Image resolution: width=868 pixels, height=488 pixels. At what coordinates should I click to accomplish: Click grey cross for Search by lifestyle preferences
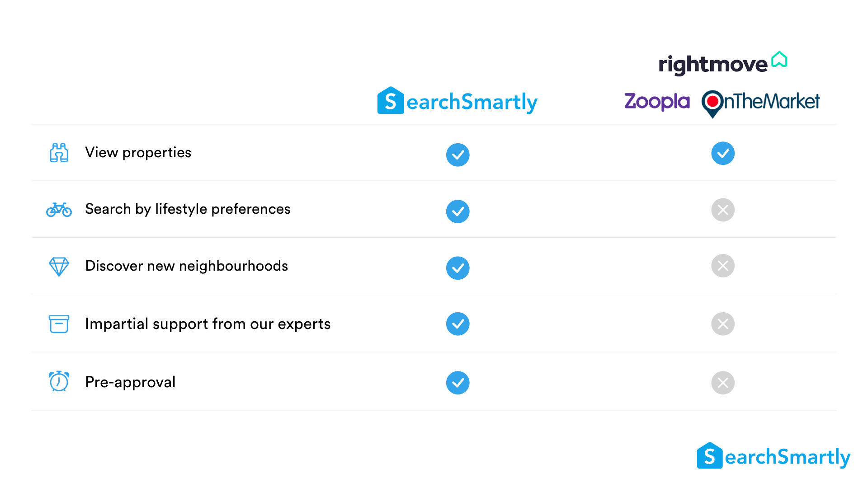pos(723,210)
